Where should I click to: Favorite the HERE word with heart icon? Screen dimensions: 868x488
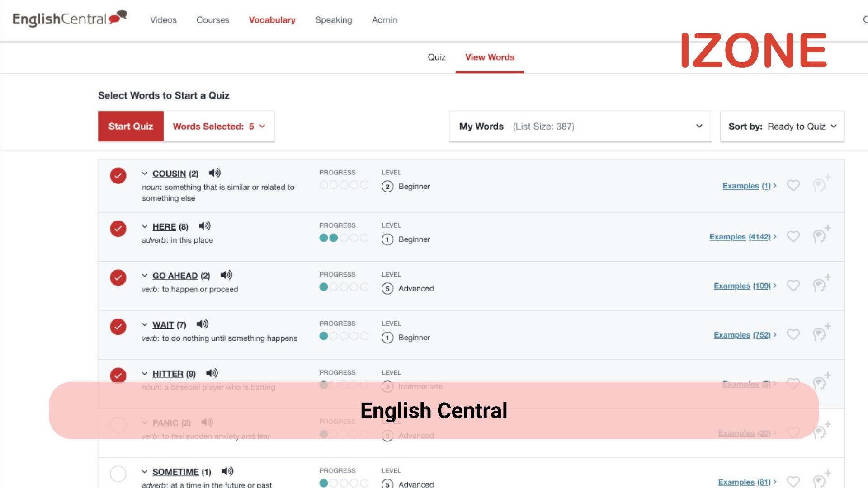tap(793, 236)
